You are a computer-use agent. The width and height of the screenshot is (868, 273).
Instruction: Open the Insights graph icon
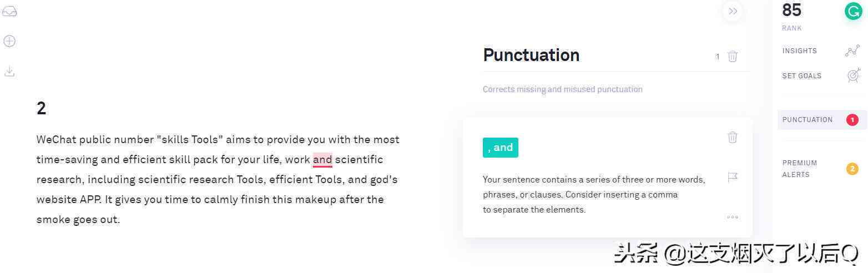point(852,51)
